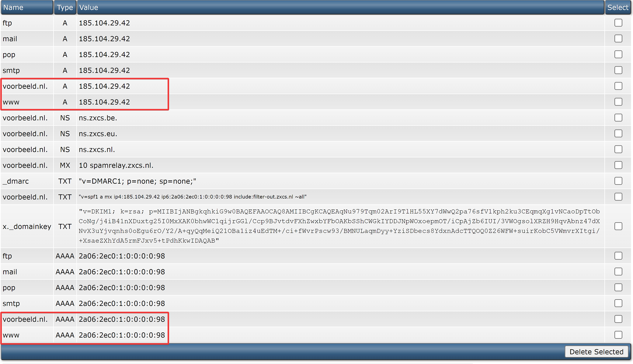Click the Delete Selected button
Viewport: 633px width, 364px height.
tap(596, 352)
